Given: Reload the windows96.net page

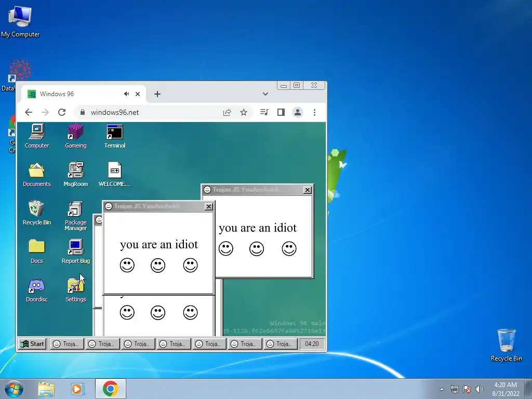Looking at the screenshot, I should tap(62, 112).
